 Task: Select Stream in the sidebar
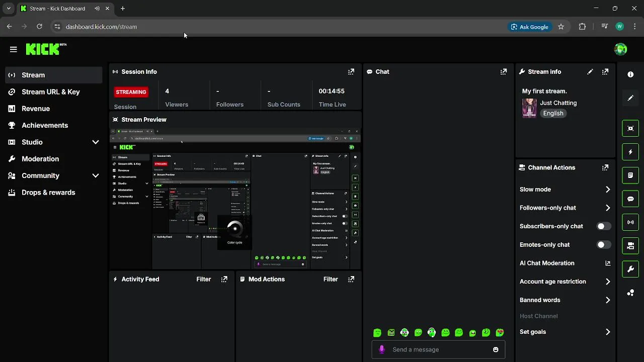coord(54,75)
